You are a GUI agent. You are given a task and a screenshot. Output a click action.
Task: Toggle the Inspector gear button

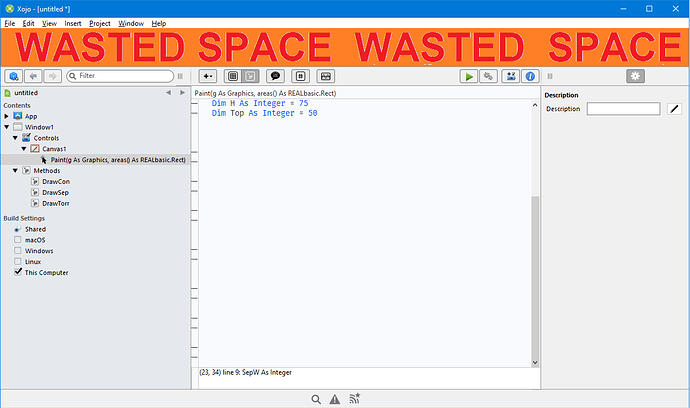[635, 76]
